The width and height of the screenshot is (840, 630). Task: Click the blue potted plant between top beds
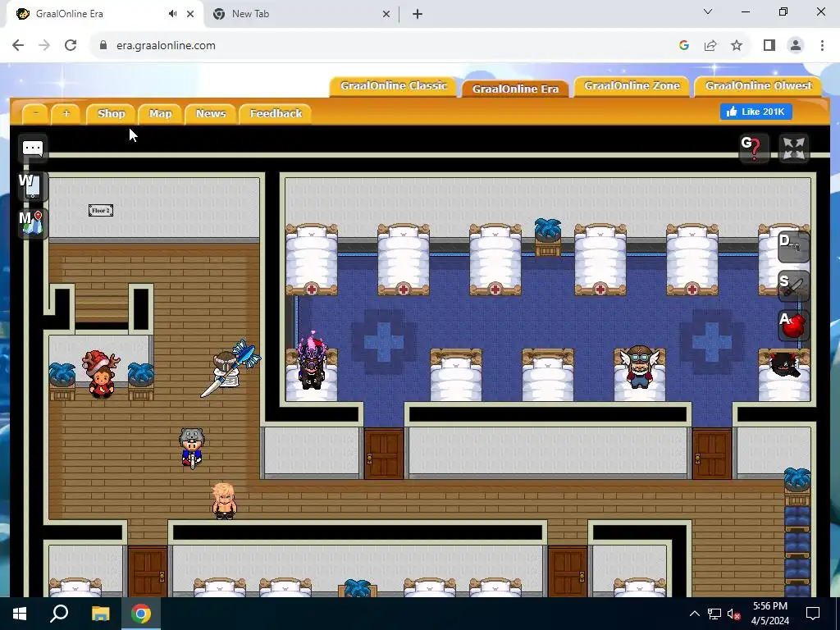(547, 237)
